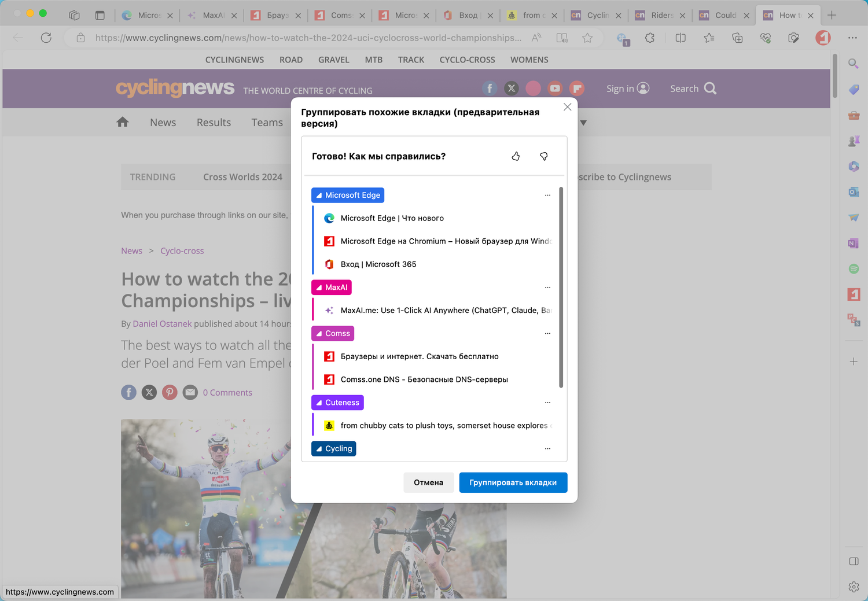
Task: Open more options for Cuteness group
Action: (547, 403)
